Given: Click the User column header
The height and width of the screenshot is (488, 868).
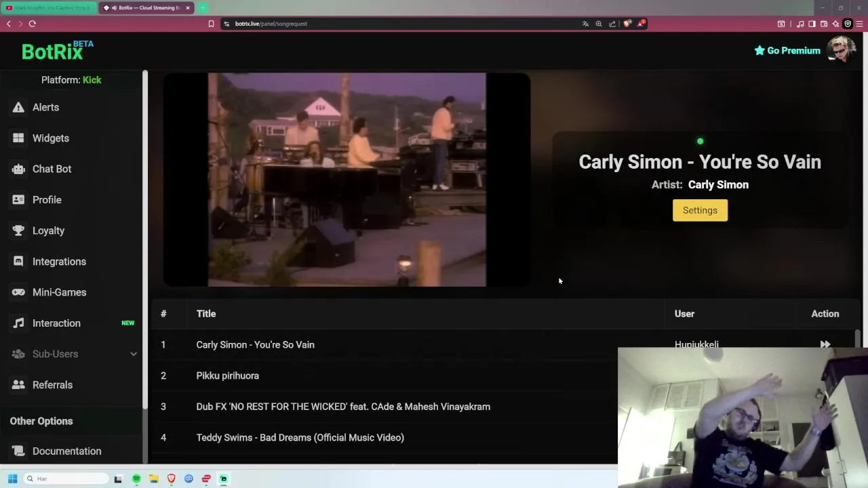Looking at the screenshot, I should click(684, 314).
